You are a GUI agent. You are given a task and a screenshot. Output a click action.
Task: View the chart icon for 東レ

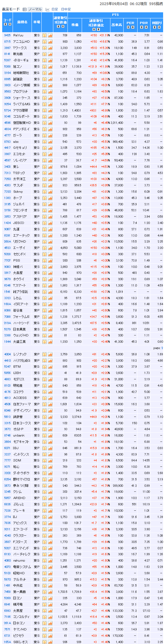pyautogui.click(x=50, y=167)
